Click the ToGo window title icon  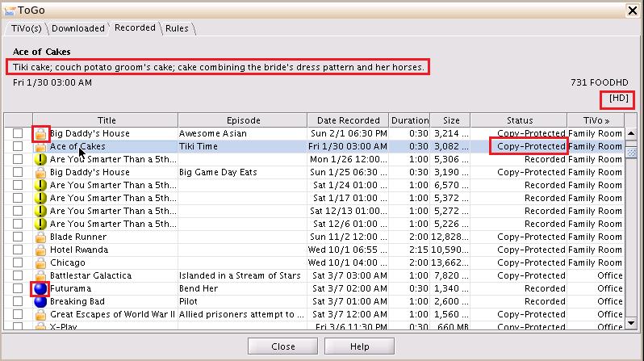10,10
